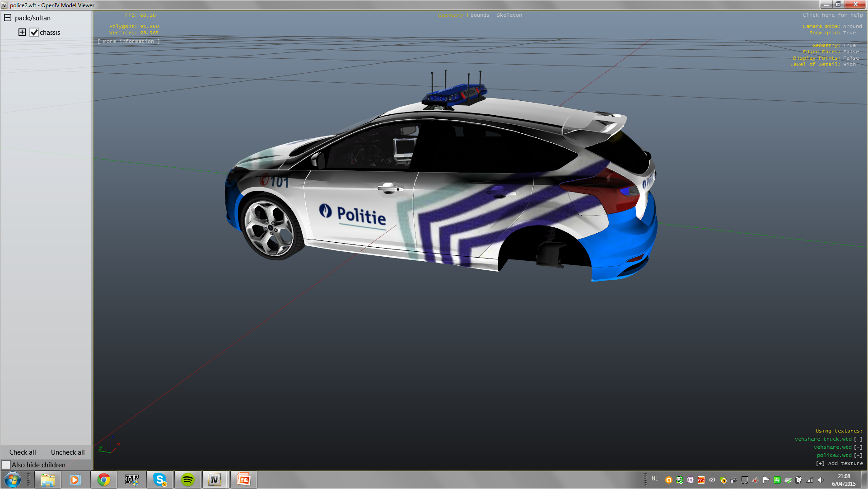The height and width of the screenshot is (489, 868).
Task: Click the NL language indicator
Action: [x=655, y=479]
